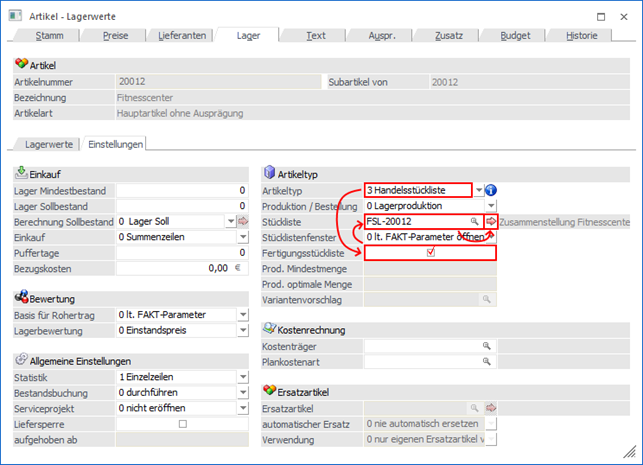Click the magnifier in Plankostenart field
This screenshot has width=643, height=465.
tap(488, 361)
